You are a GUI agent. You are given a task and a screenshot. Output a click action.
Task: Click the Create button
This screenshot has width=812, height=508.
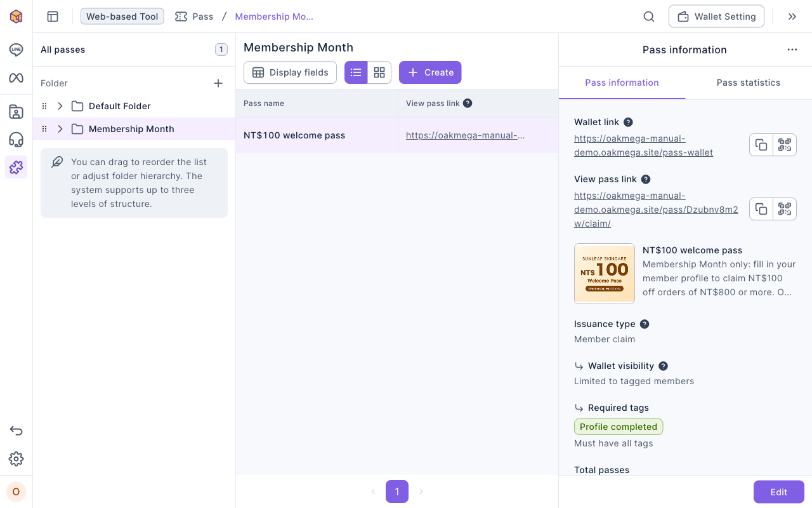pos(430,72)
